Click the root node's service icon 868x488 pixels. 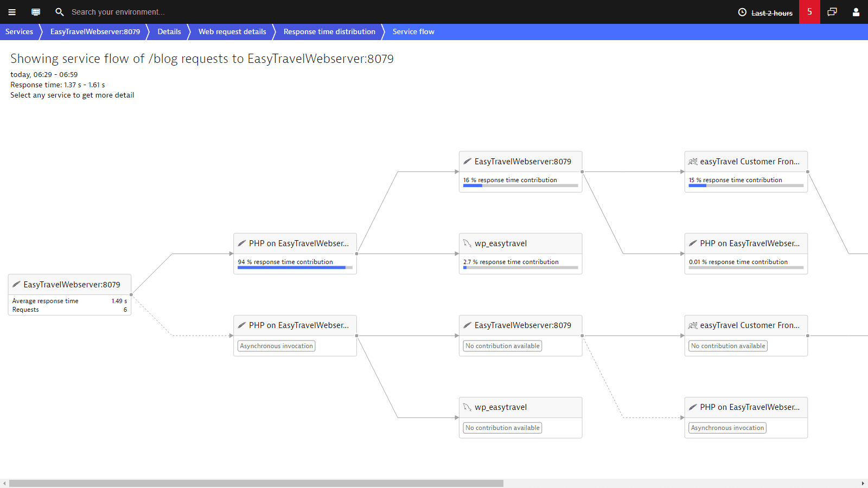[16, 285]
